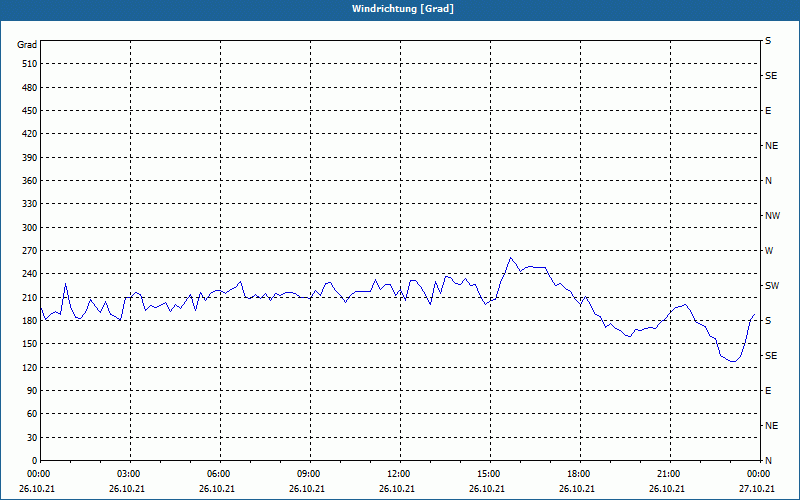Pick the 150 value on the left axis
The height and width of the screenshot is (500, 800).
[30, 344]
